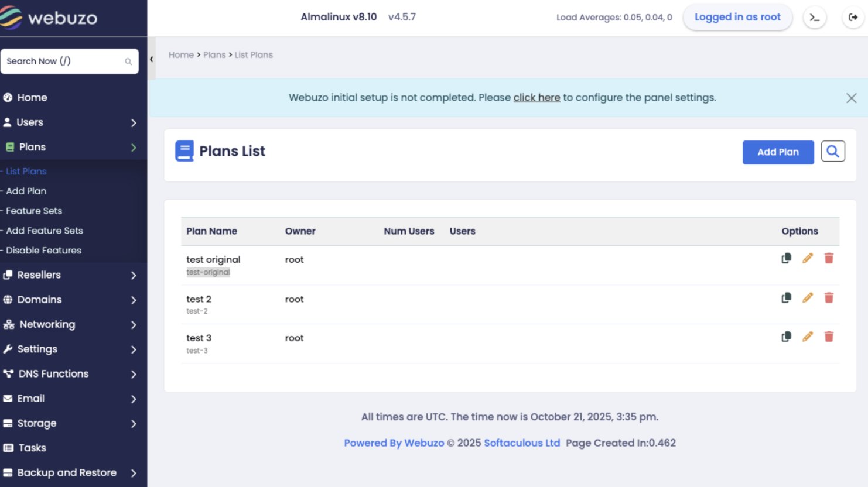Image resolution: width=868 pixels, height=487 pixels.
Task: Click the search magnifier in sidebar search box
Action: [128, 61]
